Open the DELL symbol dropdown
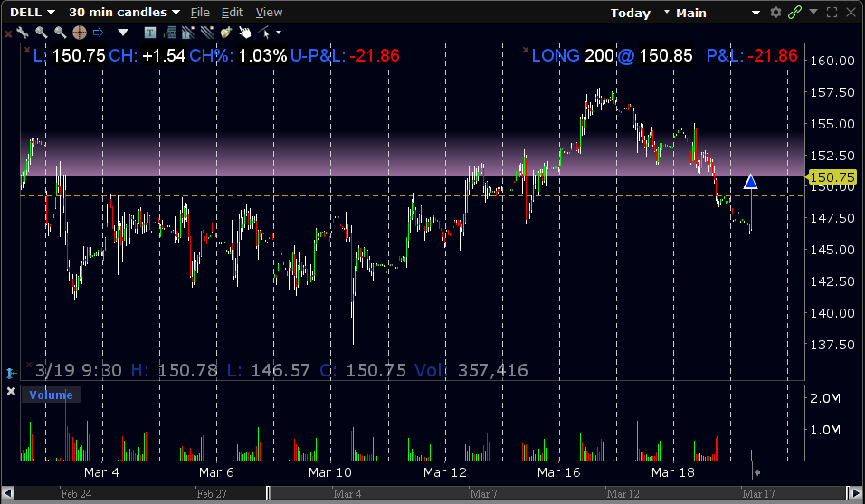The image size is (865, 504). click(x=33, y=12)
